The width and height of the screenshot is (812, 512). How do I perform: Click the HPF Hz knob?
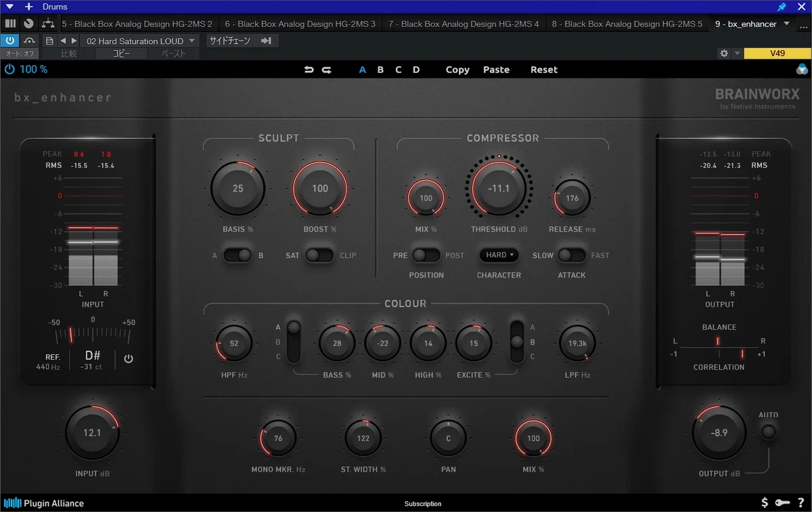[x=234, y=343]
